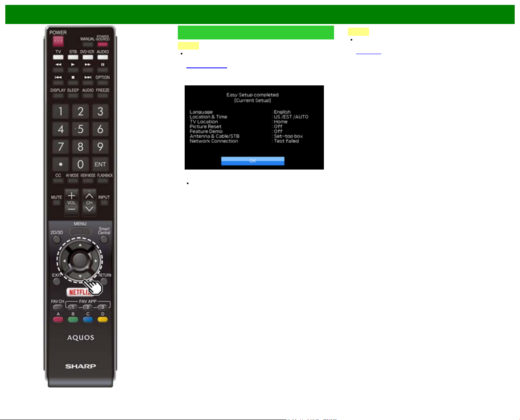Click the center ENTER button of the directional pad
This screenshot has width=520, height=420.
tap(80, 261)
